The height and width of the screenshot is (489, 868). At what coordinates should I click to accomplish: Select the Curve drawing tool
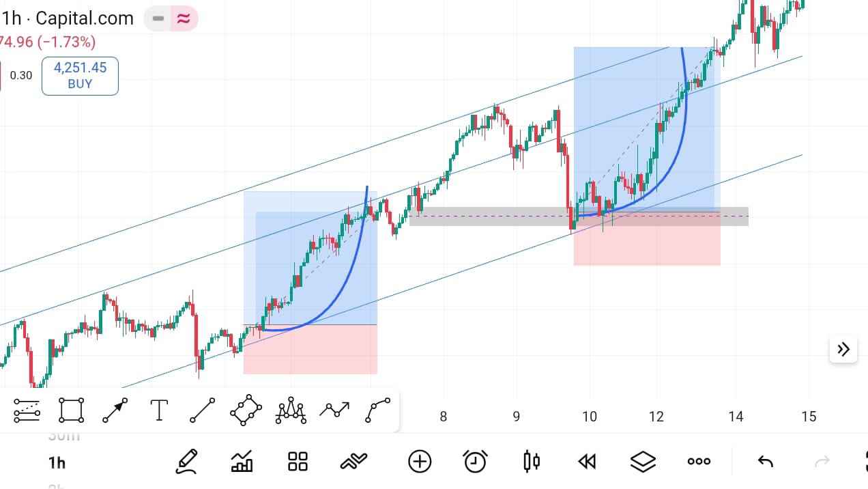click(x=378, y=410)
